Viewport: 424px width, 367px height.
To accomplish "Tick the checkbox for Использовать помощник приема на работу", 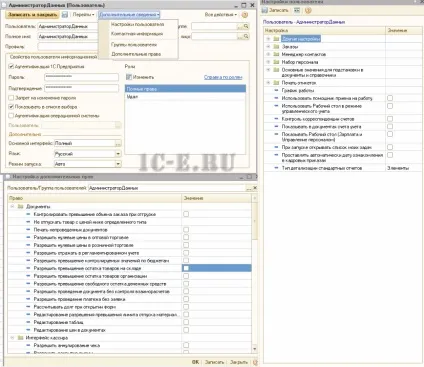I will (390, 98).
